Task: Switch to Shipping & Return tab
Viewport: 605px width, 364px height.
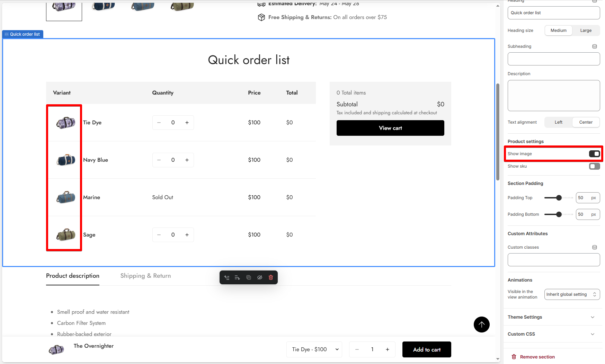Action: click(x=145, y=276)
